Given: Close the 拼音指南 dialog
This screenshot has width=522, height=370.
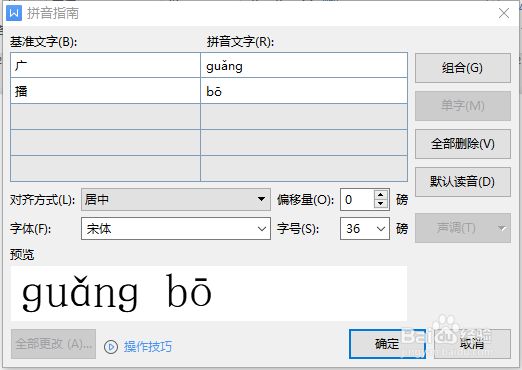Looking at the screenshot, I should (x=504, y=13).
